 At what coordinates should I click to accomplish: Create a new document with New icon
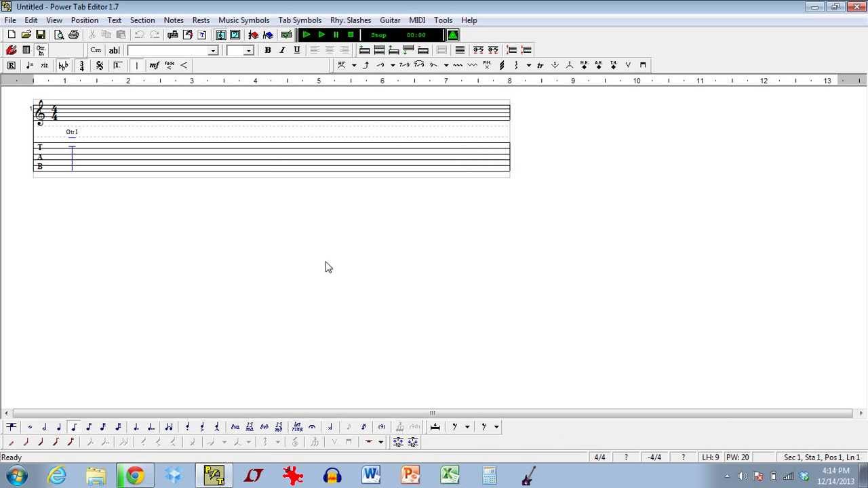(x=12, y=35)
